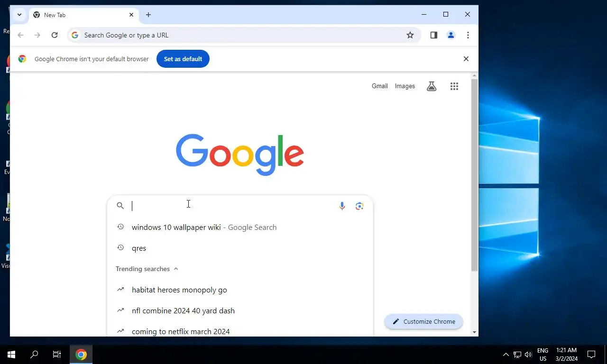
Task: Click the Chrome reload page icon
Action: pos(55,35)
